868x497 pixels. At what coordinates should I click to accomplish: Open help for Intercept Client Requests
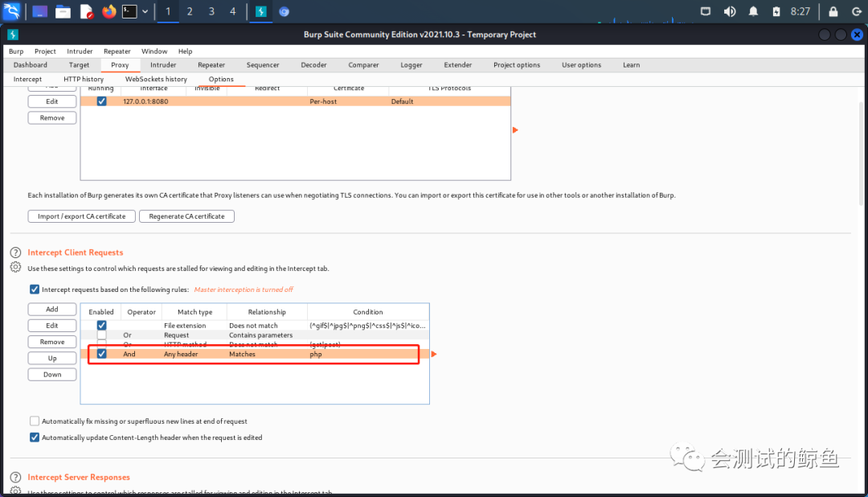click(15, 253)
